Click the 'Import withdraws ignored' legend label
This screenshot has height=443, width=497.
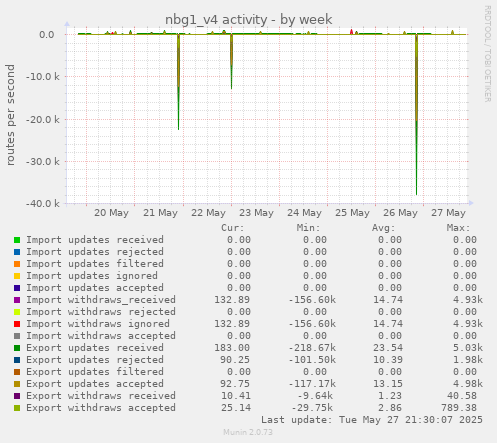click(98, 324)
